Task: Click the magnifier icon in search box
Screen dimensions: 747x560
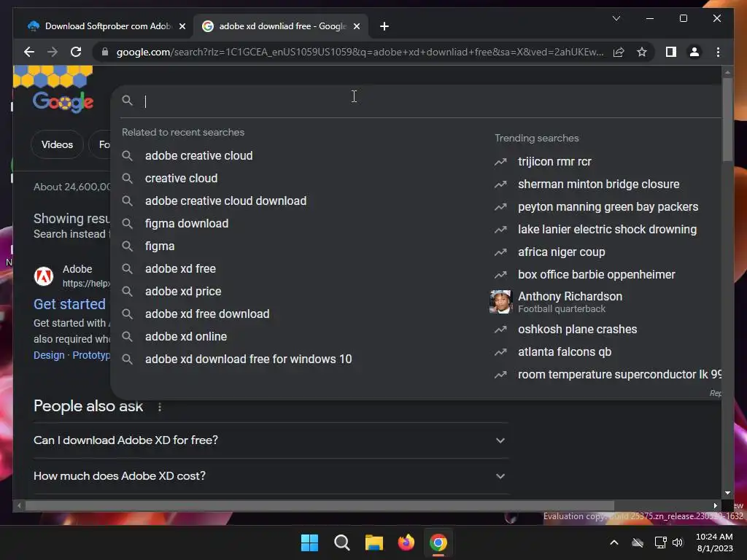Action: (x=127, y=101)
